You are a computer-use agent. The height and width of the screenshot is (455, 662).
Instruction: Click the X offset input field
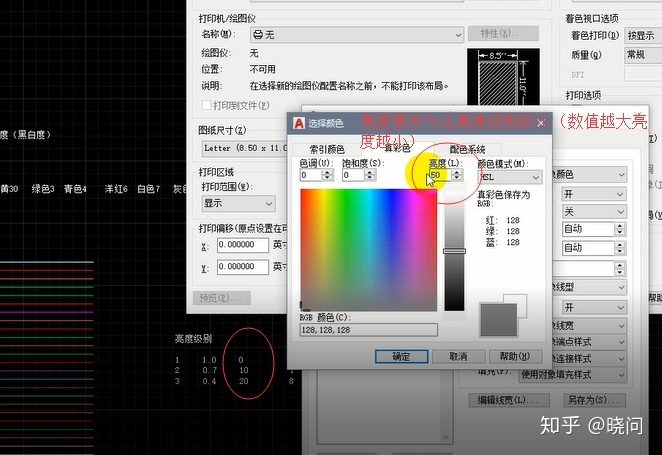[x=243, y=245]
